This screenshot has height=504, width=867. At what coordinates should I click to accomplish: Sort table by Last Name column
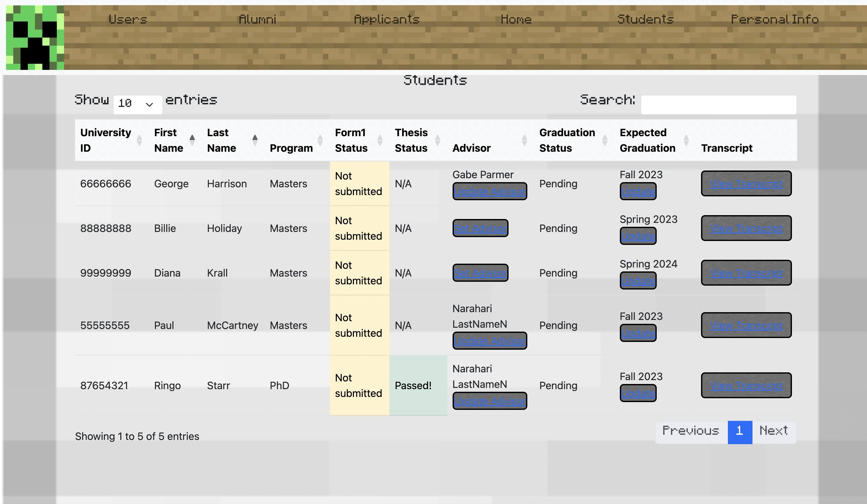pyautogui.click(x=233, y=140)
